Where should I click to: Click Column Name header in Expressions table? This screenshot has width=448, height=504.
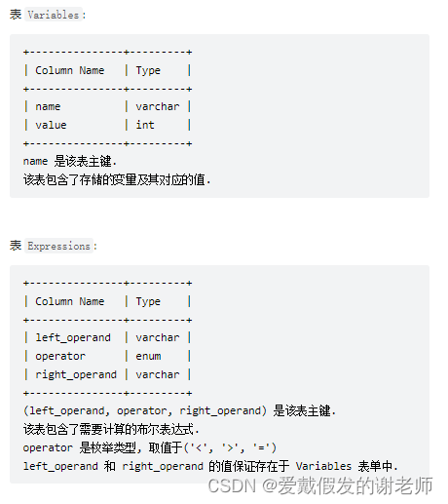click(x=70, y=301)
